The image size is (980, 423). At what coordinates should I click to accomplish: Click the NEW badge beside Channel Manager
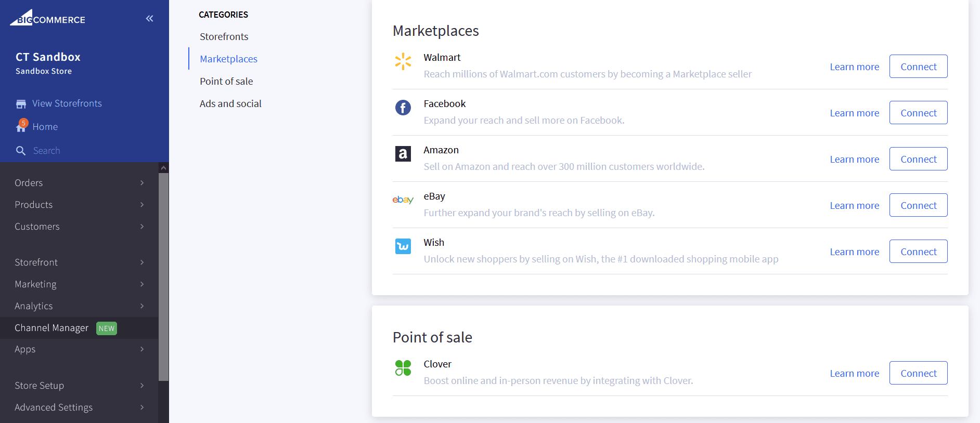tap(106, 328)
